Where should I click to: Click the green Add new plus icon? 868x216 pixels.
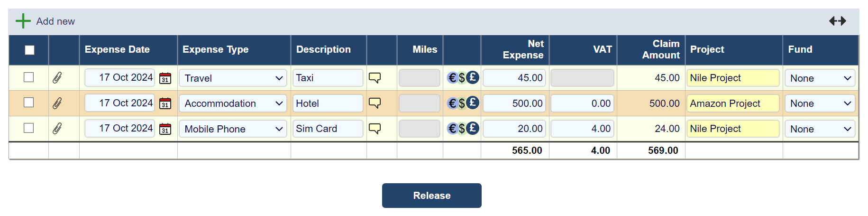coord(23,21)
